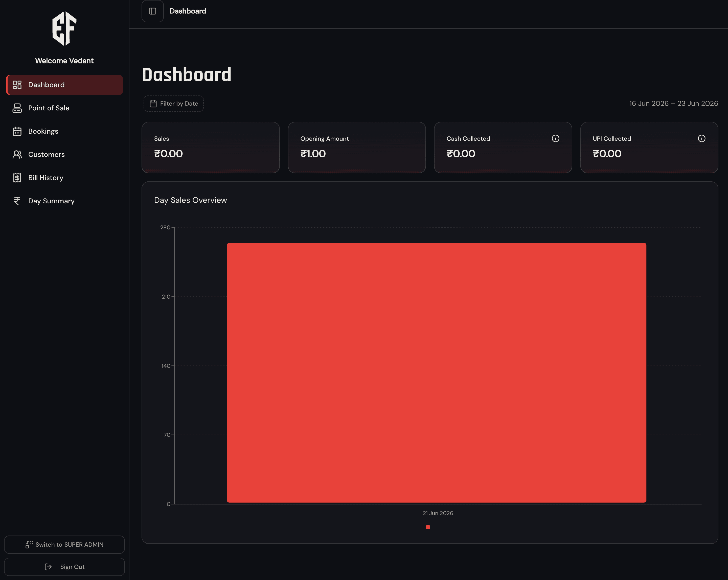Click the UPI Collected label
Screen dimensions: 728x580
tap(612, 139)
